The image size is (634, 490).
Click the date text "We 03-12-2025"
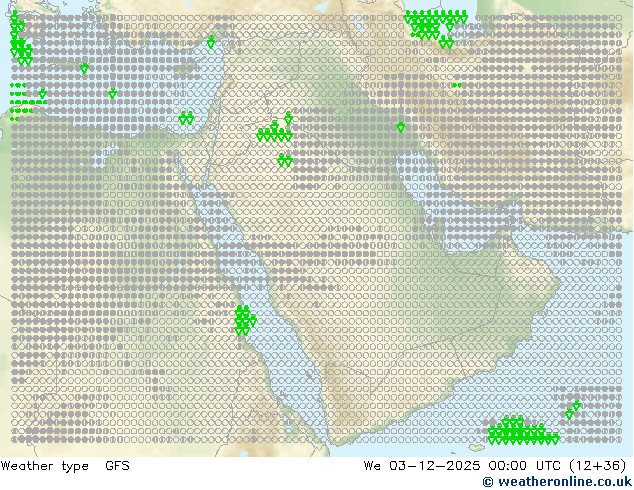(422, 466)
